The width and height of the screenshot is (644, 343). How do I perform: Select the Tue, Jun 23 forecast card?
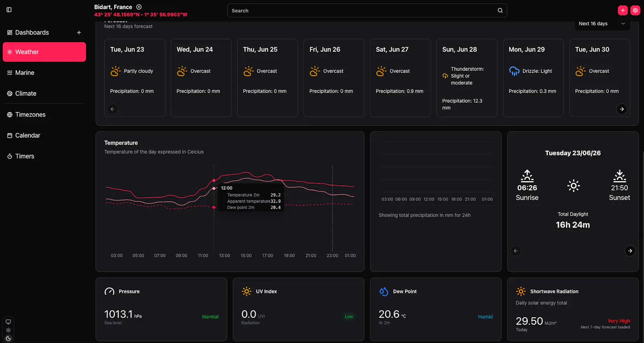coord(134,78)
